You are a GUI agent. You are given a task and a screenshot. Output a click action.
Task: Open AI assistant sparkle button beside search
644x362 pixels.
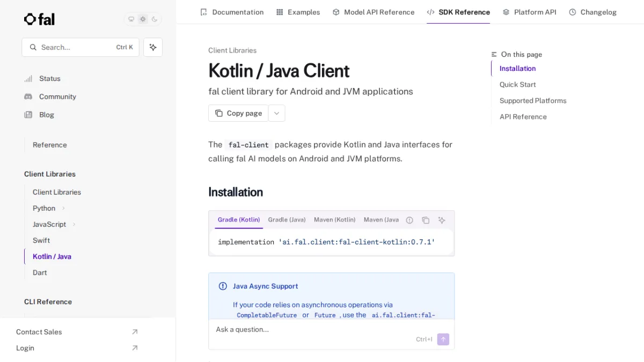[x=153, y=47]
